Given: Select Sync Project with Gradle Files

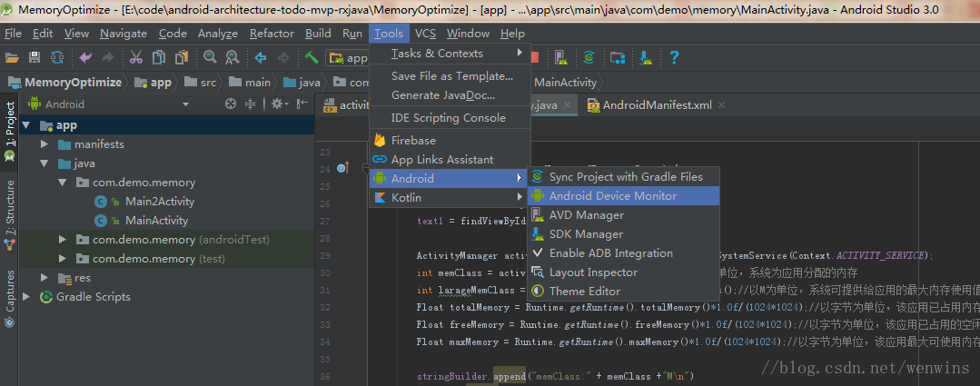Looking at the screenshot, I should point(624,177).
